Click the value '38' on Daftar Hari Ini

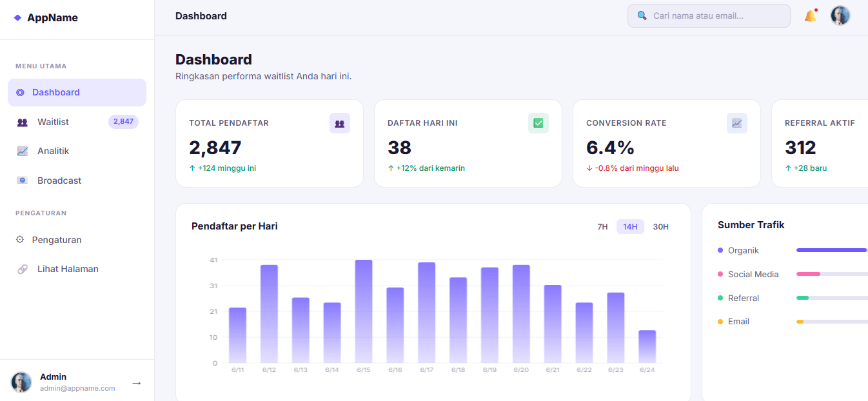(x=400, y=148)
